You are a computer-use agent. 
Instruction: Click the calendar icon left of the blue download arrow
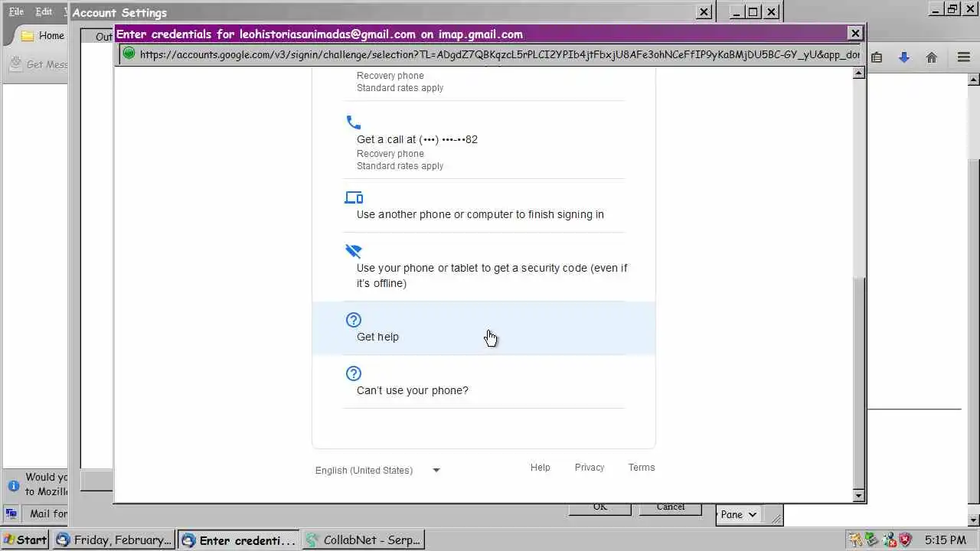877,57
